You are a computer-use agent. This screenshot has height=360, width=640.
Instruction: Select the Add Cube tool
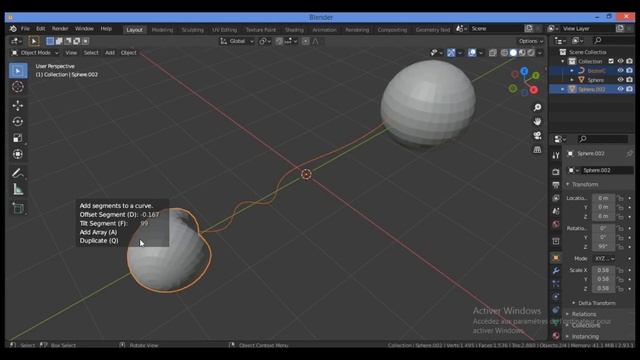tap(18, 208)
